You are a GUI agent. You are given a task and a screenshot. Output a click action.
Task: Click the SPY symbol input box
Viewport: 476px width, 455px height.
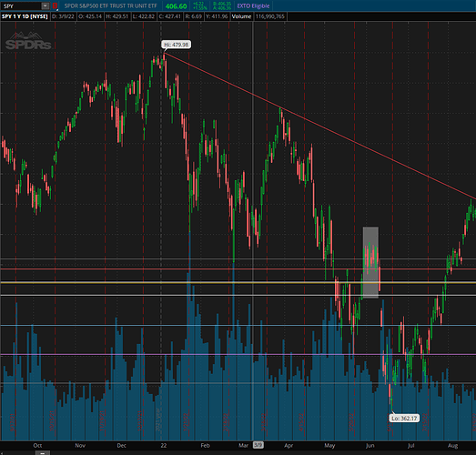21,5
